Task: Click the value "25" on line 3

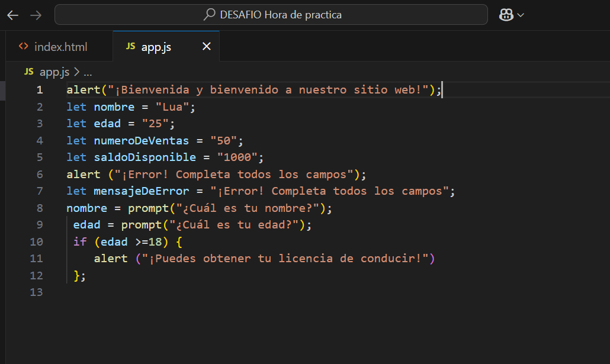Action: click(x=155, y=124)
